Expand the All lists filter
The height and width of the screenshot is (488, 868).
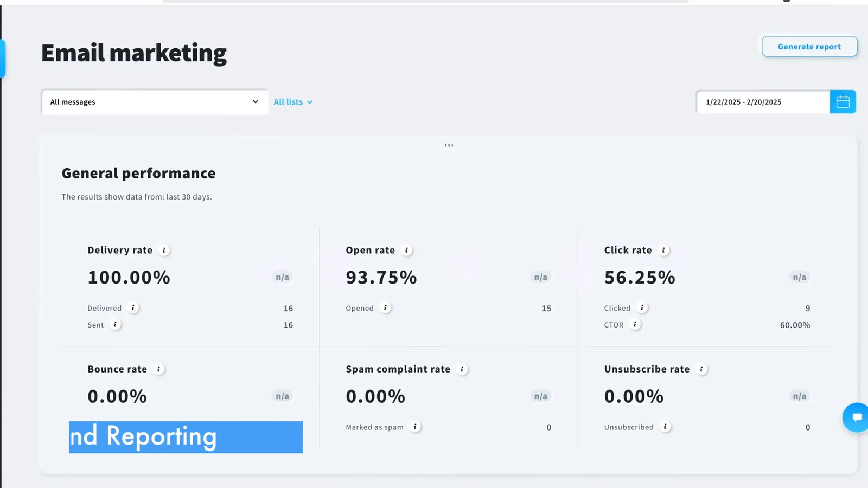[293, 102]
